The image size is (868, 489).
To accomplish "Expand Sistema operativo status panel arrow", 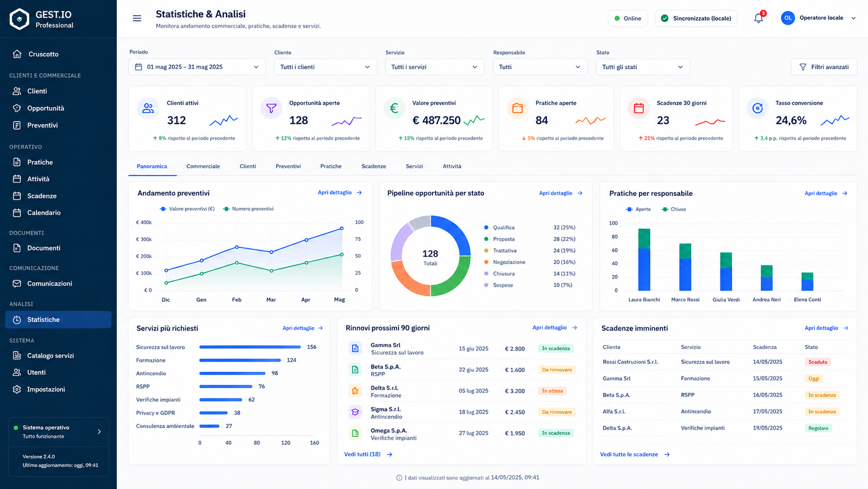I will click(99, 432).
